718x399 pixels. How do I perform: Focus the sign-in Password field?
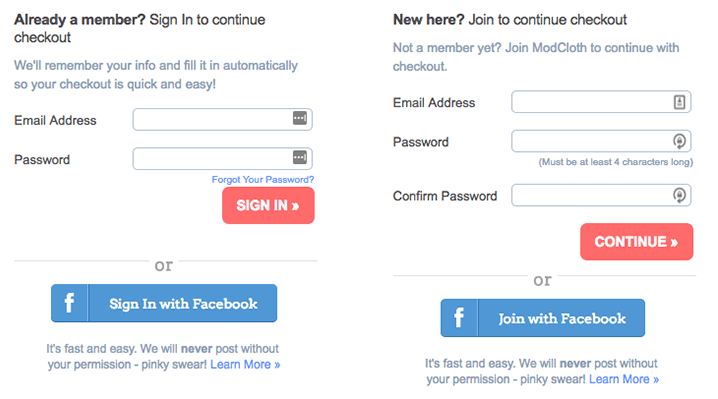point(223,159)
